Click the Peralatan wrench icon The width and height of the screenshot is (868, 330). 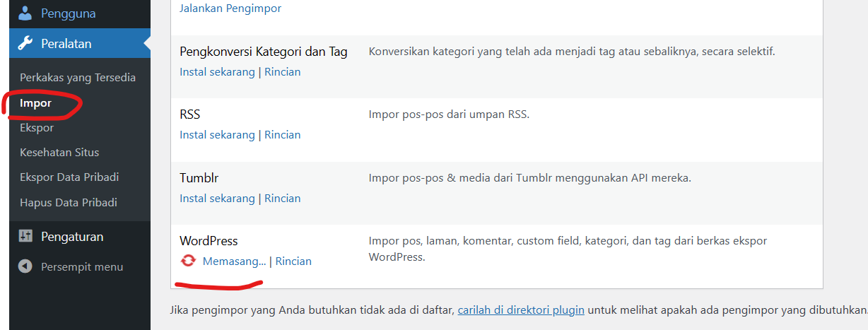pyautogui.click(x=25, y=44)
